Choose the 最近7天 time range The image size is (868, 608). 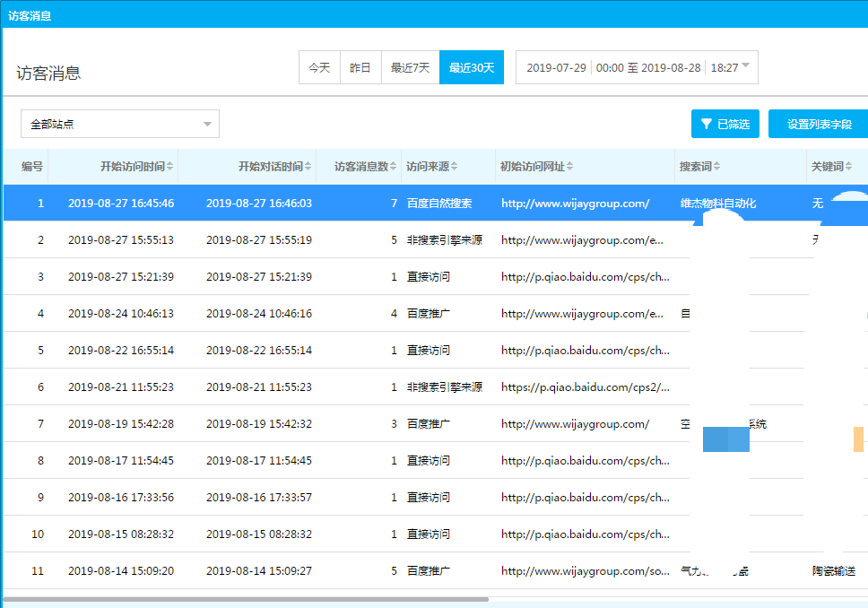tap(410, 67)
